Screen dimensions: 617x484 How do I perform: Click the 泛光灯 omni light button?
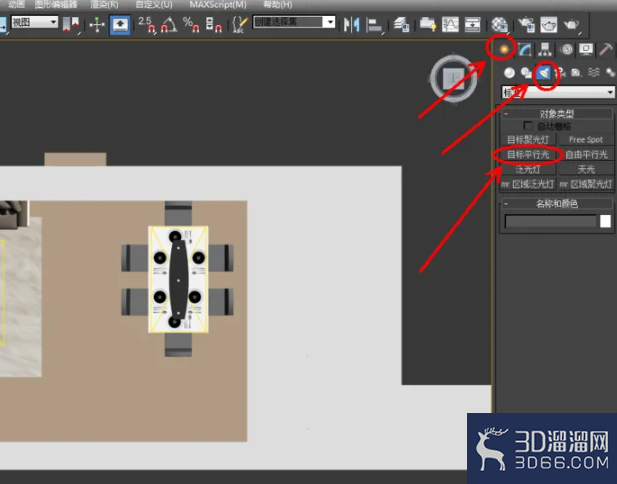pos(528,169)
